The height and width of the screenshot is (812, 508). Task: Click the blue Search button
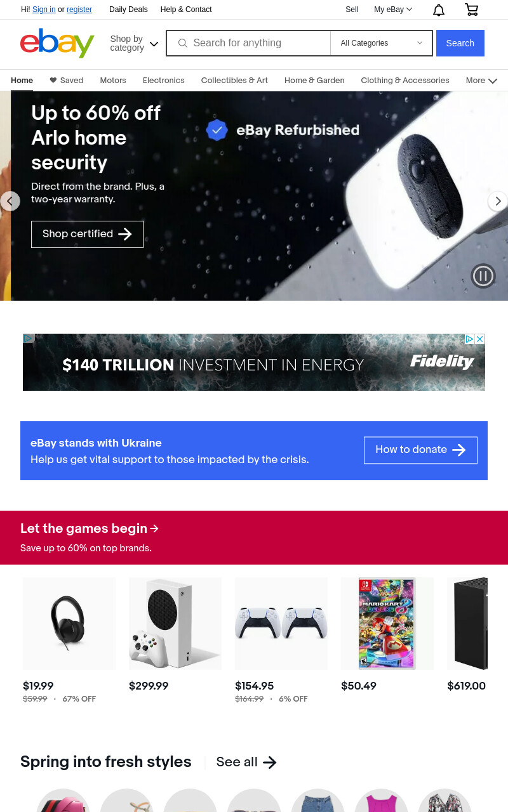click(x=460, y=43)
